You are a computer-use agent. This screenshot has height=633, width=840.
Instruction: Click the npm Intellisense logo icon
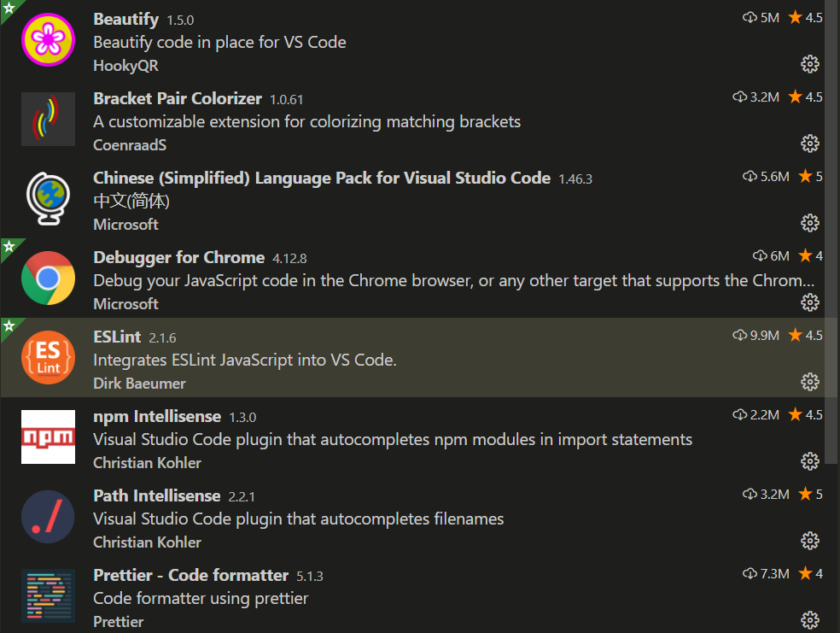(48, 437)
